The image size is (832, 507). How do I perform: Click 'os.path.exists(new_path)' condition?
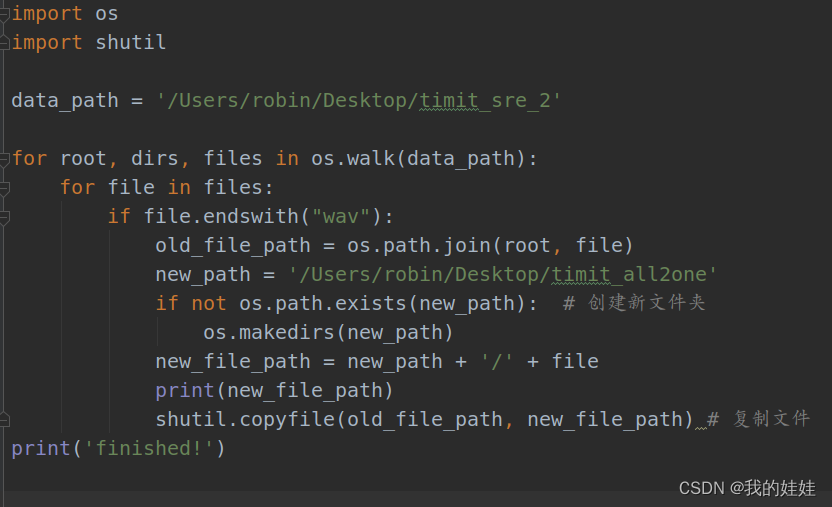(x=382, y=303)
